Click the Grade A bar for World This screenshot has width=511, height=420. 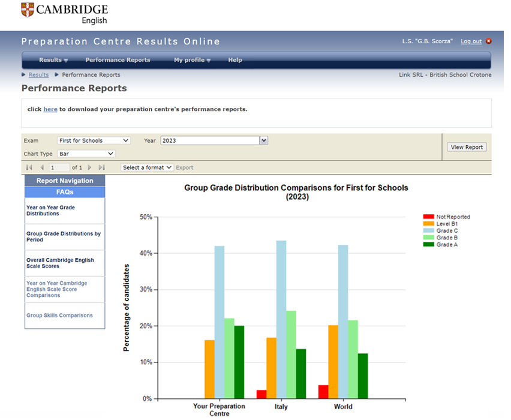click(363, 376)
